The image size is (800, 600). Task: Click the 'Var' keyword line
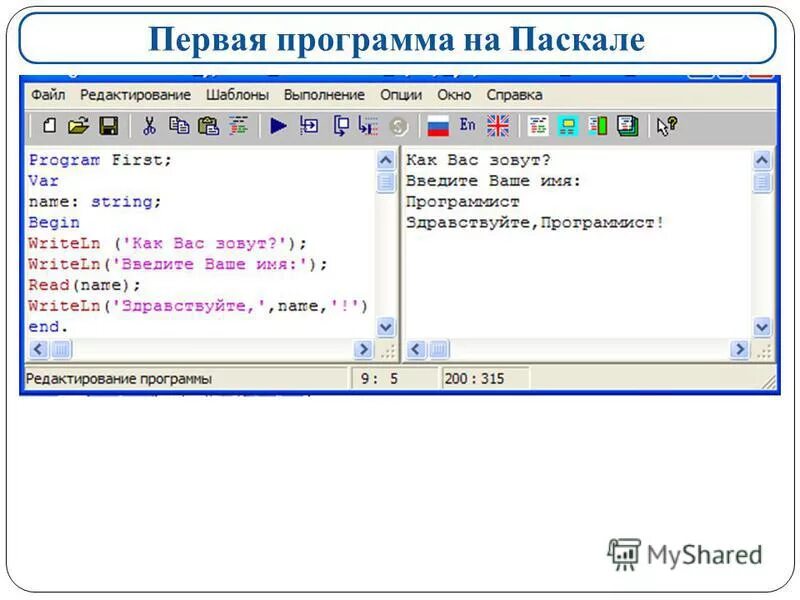pyautogui.click(x=43, y=181)
